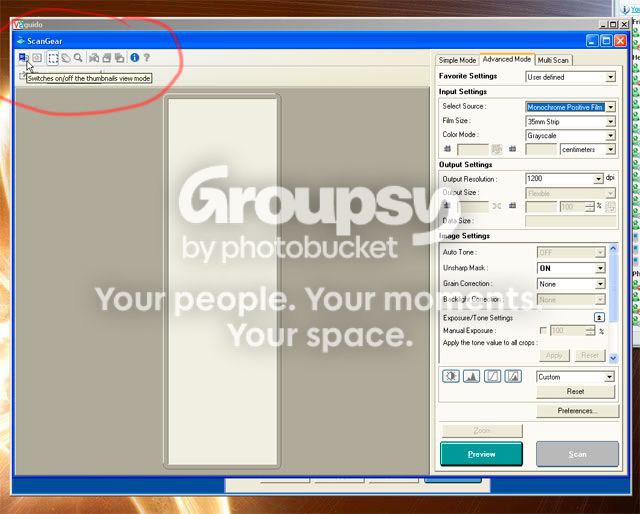Image resolution: width=640 pixels, height=514 pixels.
Task: Open the Preferences dialog button
Action: [x=578, y=411]
